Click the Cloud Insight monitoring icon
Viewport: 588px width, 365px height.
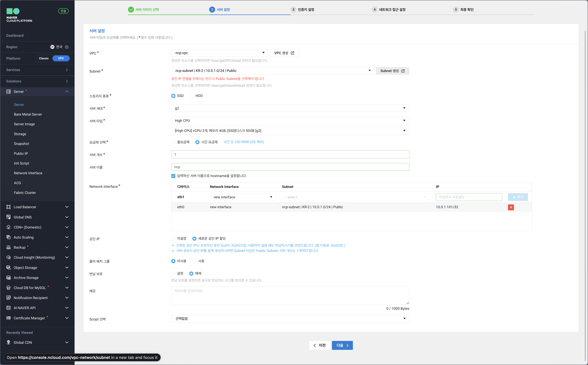pyautogui.click(x=8, y=257)
